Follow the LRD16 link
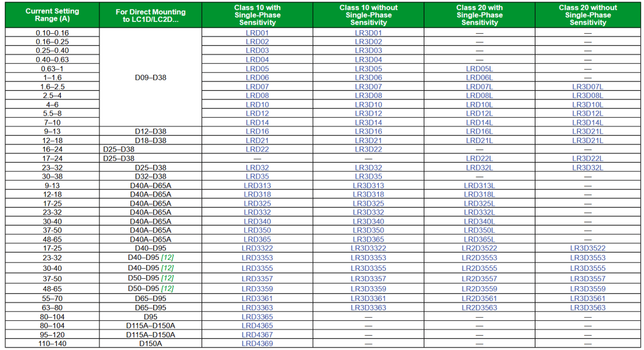Screen dimensions: 644x350 point(257,131)
